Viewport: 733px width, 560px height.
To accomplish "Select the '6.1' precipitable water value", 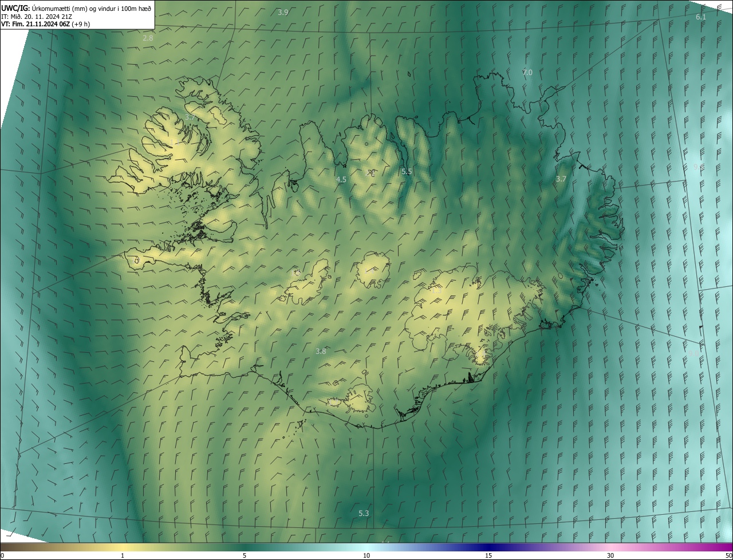I will click(x=701, y=17).
